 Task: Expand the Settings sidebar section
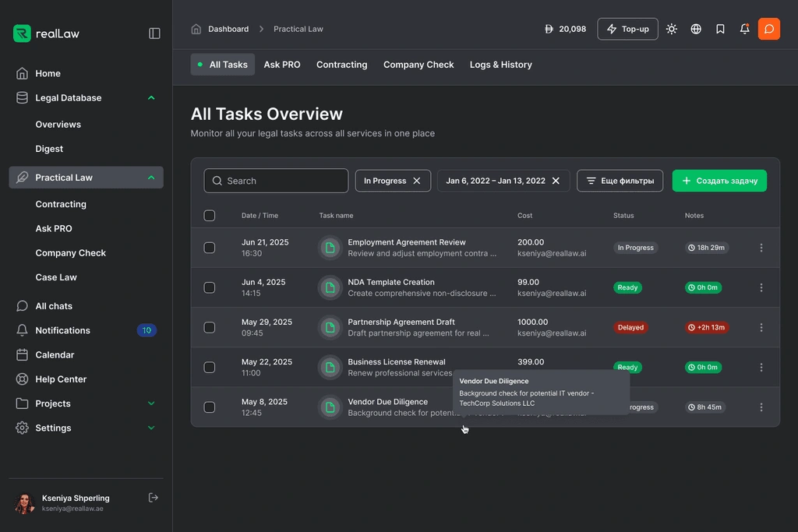[x=151, y=428]
